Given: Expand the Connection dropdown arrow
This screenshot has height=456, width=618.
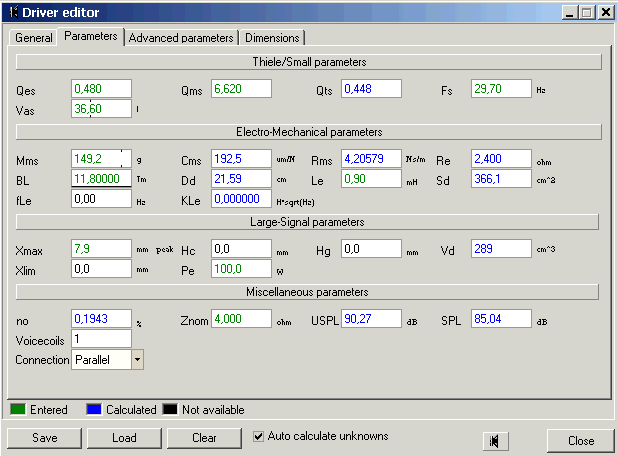Looking at the screenshot, I should tap(137, 359).
